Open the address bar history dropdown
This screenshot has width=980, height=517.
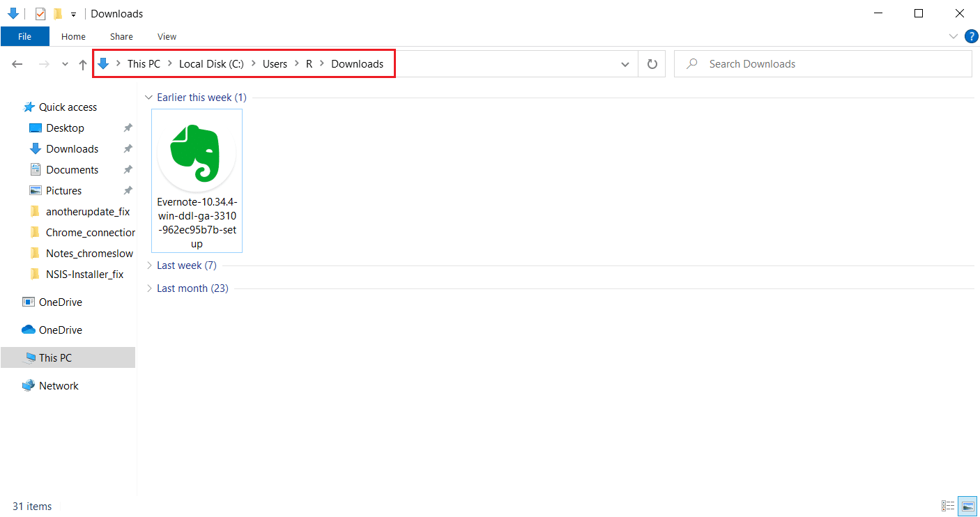(x=625, y=64)
